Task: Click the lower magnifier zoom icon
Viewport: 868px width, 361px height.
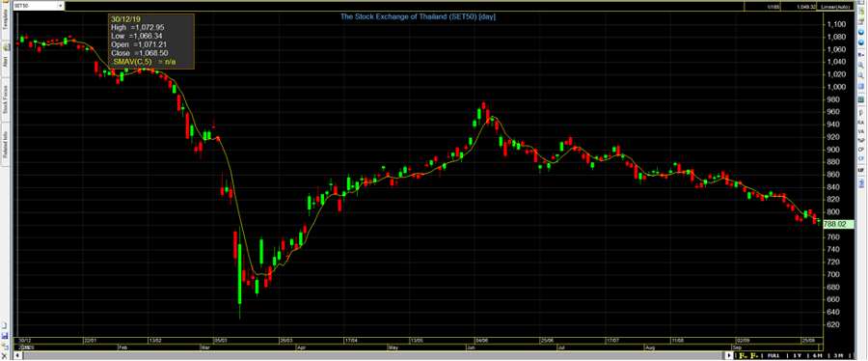Action: 861,74
